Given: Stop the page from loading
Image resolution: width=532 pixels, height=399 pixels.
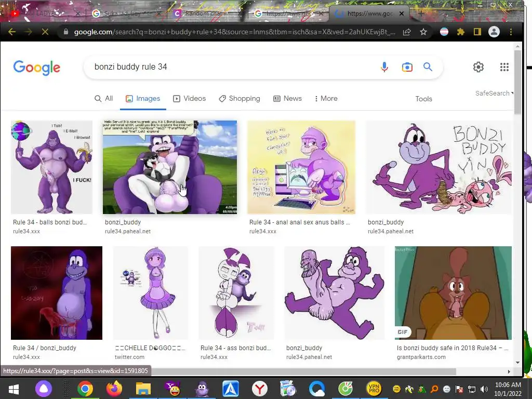Looking at the screenshot, I should (45, 32).
